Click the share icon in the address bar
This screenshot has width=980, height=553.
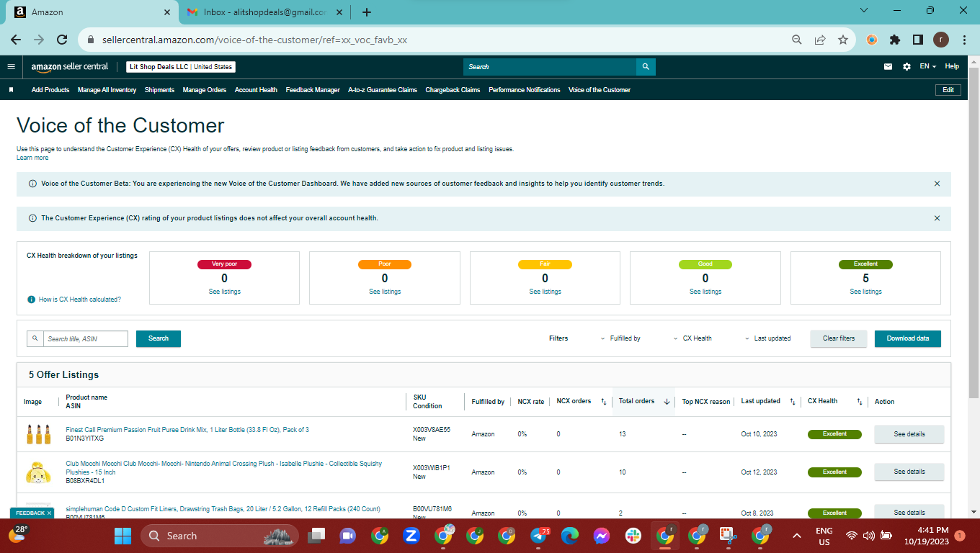pyautogui.click(x=819, y=40)
